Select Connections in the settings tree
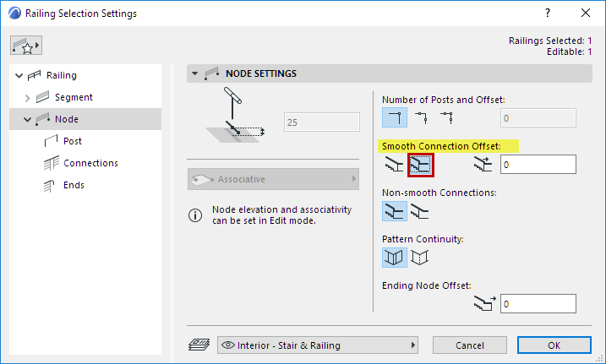The image size is (606, 364). [x=90, y=163]
